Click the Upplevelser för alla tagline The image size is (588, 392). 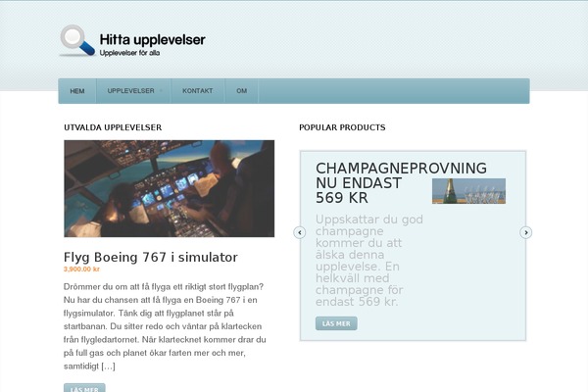129,53
